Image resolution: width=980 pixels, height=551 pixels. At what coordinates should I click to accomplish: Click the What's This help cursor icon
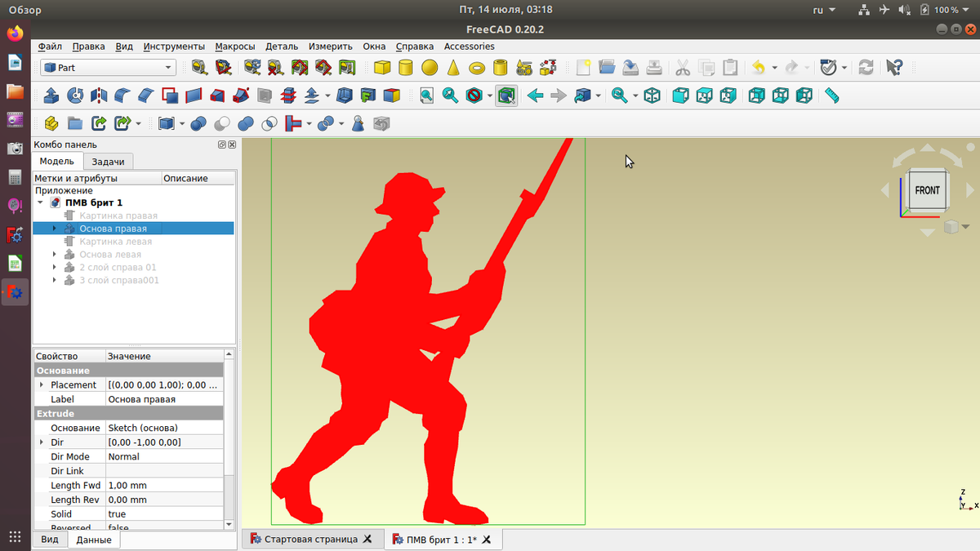tap(894, 68)
